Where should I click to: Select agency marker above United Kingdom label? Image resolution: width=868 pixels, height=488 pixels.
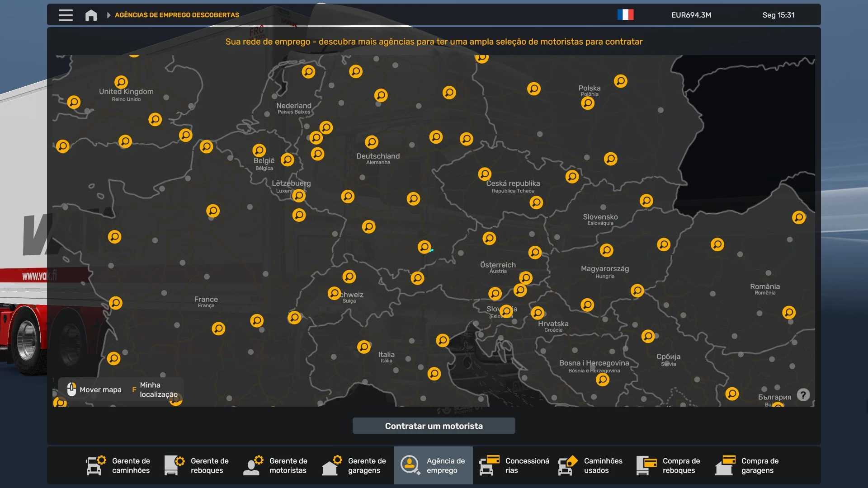point(121,82)
